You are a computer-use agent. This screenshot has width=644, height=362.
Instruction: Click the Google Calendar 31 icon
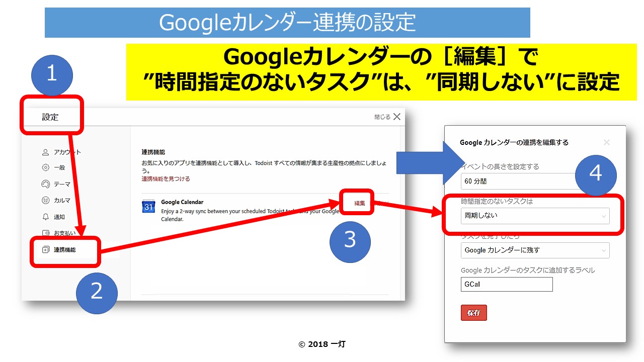pyautogui.click(x=148, y=206)
